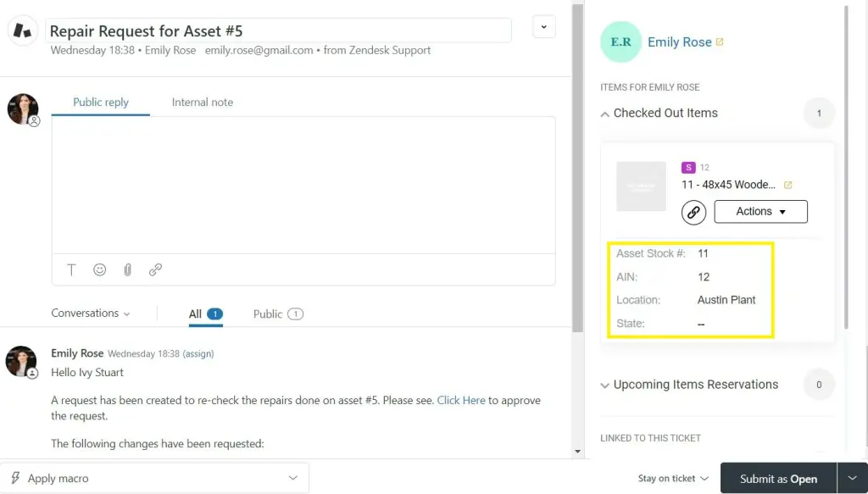The width and height of the screenshot is (868, 494).
Task: Expand the Upcoming Items Reservations section
Action: pyautogui.click(x=605, y=385)
